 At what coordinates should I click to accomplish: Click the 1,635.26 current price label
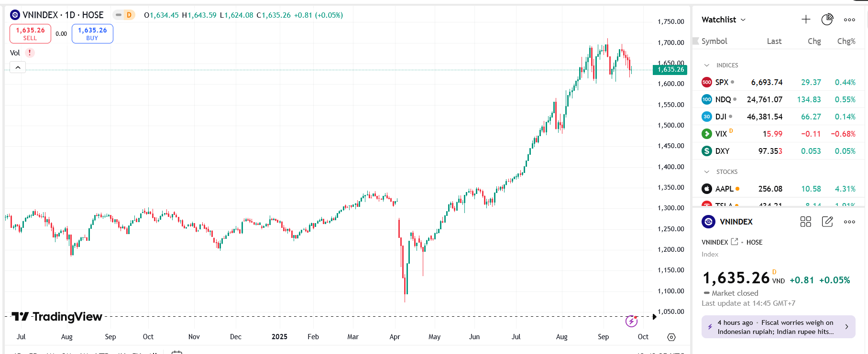tap(670, 70)
